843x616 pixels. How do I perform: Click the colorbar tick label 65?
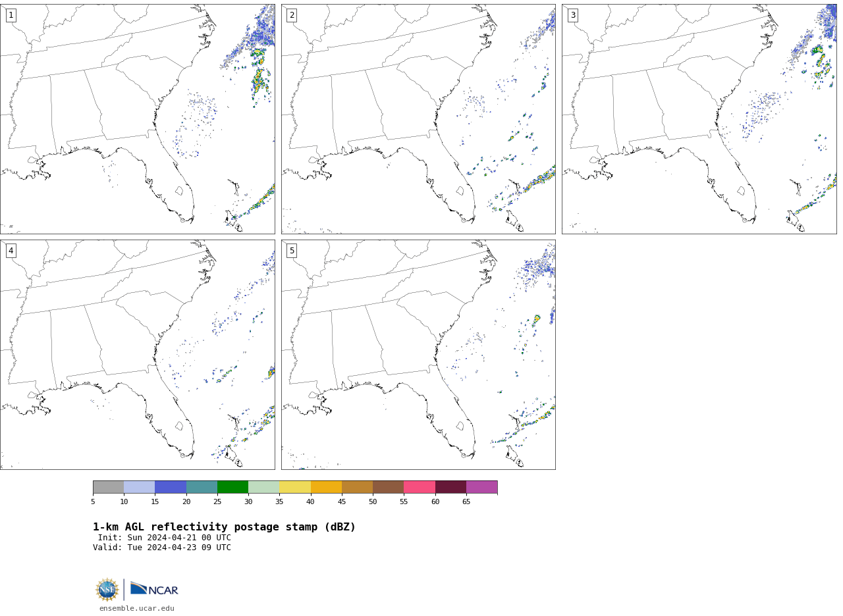466,502
